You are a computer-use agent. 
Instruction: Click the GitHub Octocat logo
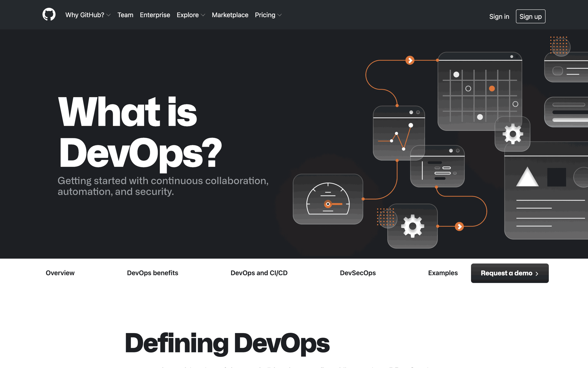49,15
